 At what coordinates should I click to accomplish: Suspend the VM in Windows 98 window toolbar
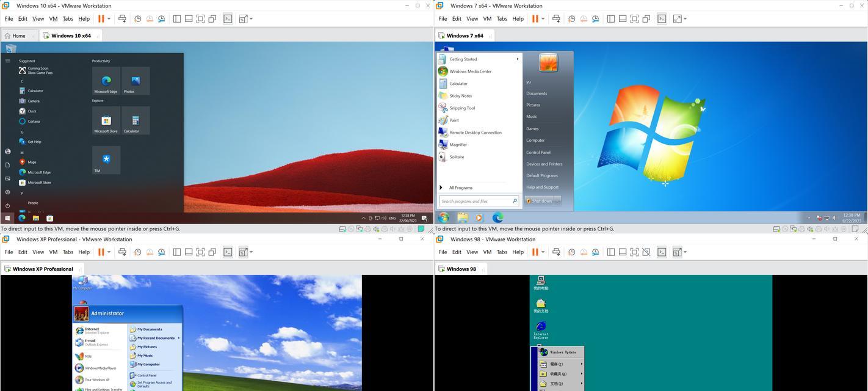(535, 252)
